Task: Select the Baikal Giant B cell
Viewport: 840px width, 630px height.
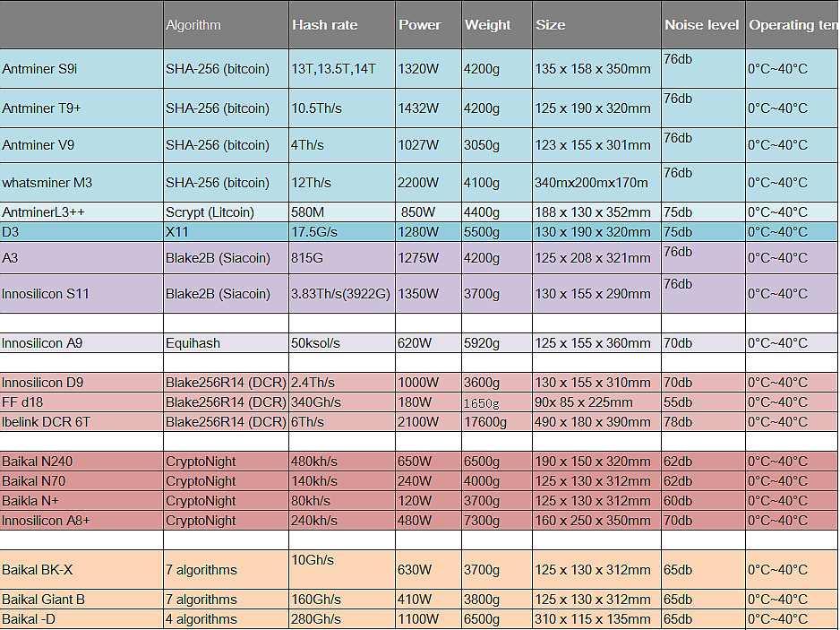Action: [x=81, y=600]
